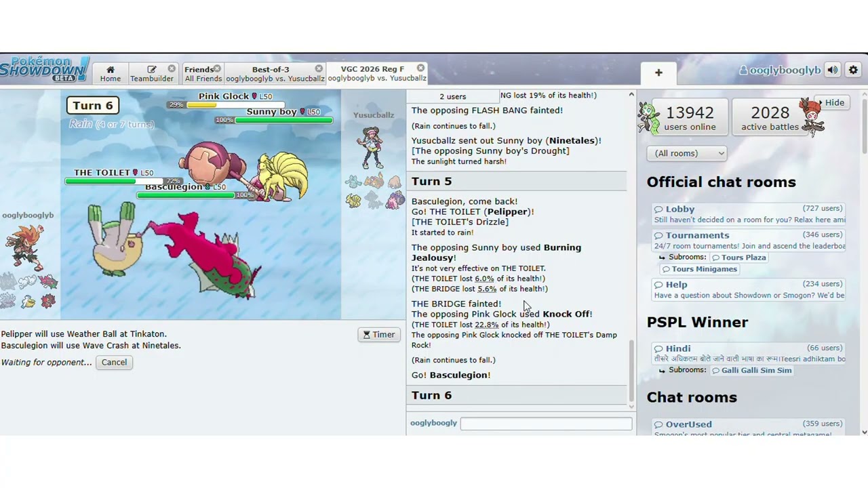The width and height of the screenshot is (868, 488).
Task: Click Yusucballz's first team icon
Action: point(353,182)
